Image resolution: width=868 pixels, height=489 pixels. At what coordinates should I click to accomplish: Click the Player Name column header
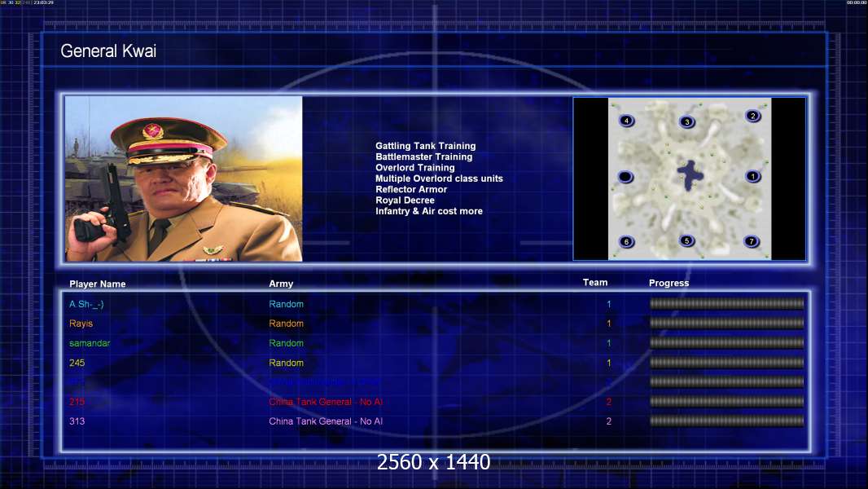(98, 284)
